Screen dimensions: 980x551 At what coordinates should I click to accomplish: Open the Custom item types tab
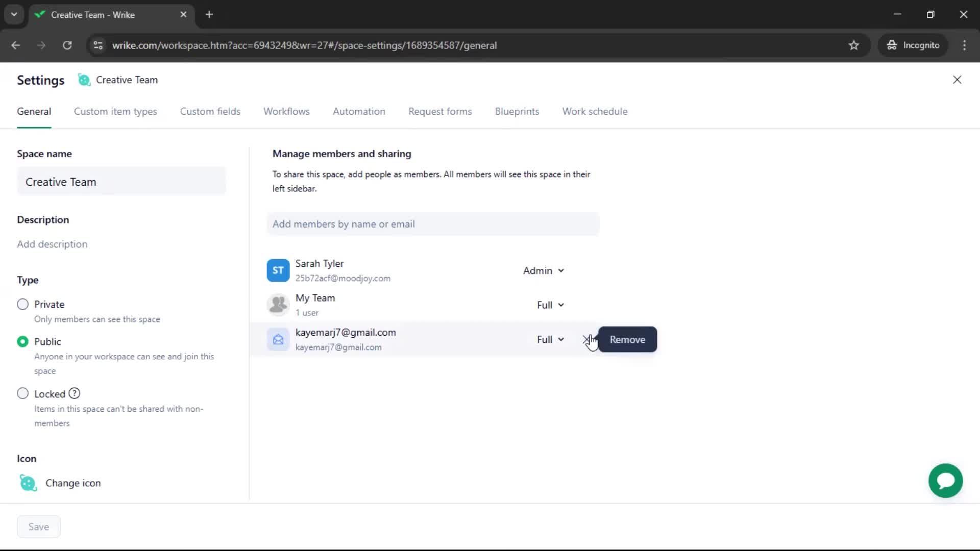click(115, 111)
